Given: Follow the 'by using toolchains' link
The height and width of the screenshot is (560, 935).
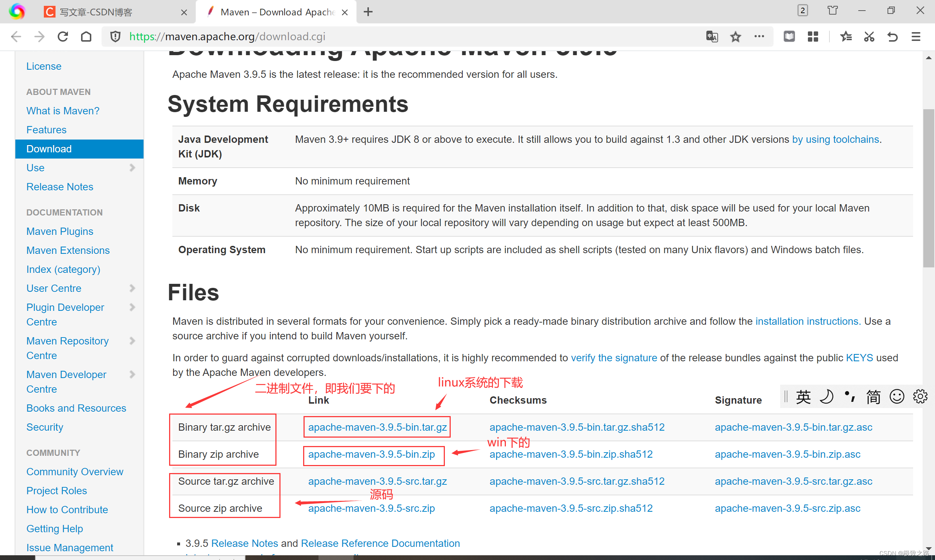Looking at the screenshot, I should coord(835,140).
